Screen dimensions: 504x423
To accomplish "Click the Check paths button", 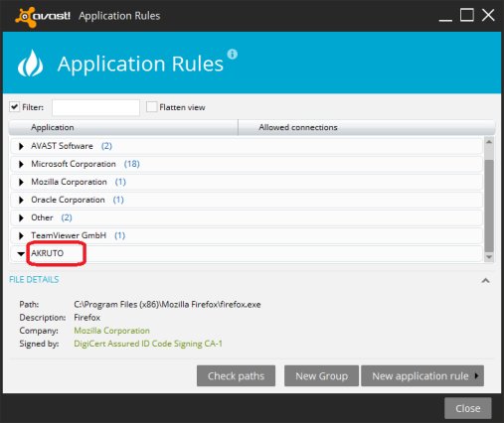I will pyautogui.click(x=236, y=375).
